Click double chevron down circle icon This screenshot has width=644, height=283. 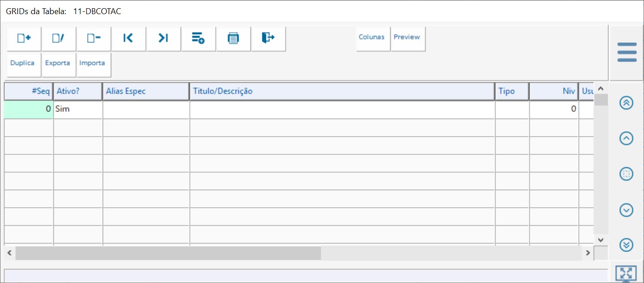[626, 245]
